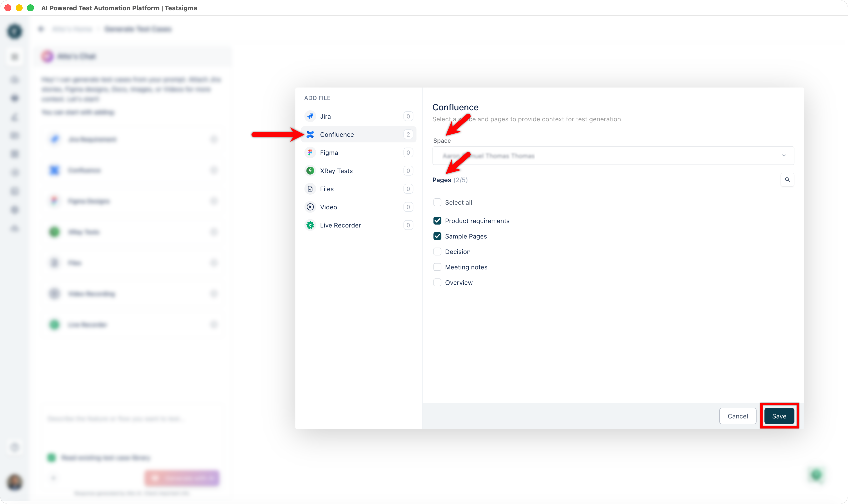848x504 pixels.
Task: Select XRay Tests in Add File list
Action: click(358, 170)
